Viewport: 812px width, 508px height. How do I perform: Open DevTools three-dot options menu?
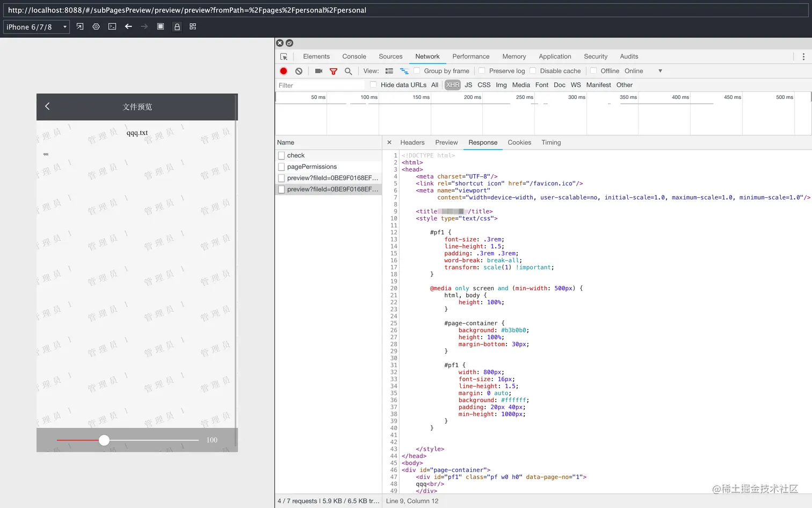[x=803, y=56]
